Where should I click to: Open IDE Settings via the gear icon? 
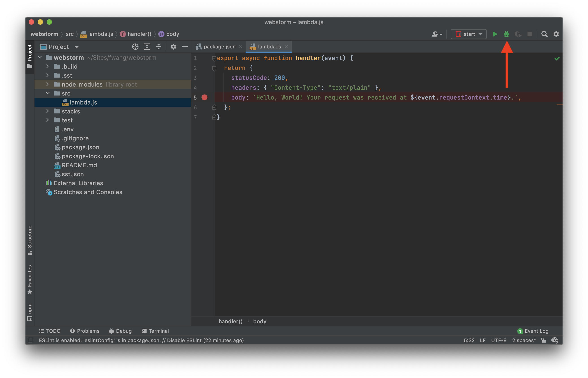pyautogui.click(x=556, y=34)
